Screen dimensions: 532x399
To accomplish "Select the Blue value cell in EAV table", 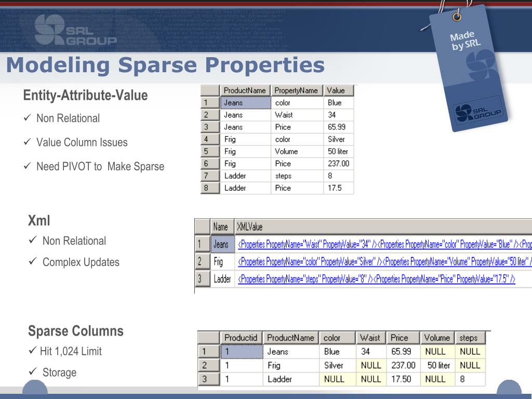I will point(339,102).
